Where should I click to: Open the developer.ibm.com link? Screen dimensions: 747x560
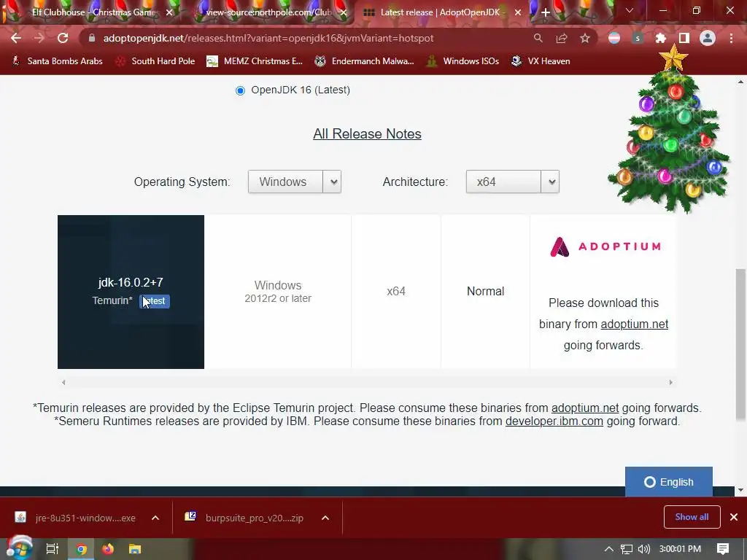tap(554, 421)
